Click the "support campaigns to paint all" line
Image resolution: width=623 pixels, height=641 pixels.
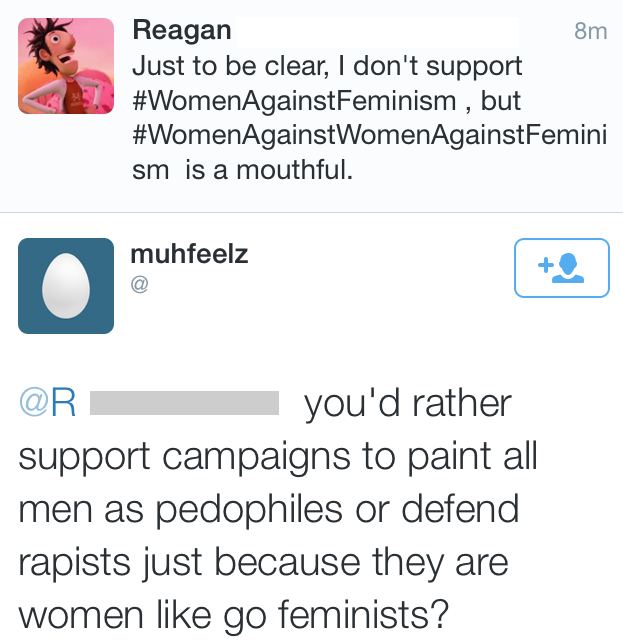[278, 457]
